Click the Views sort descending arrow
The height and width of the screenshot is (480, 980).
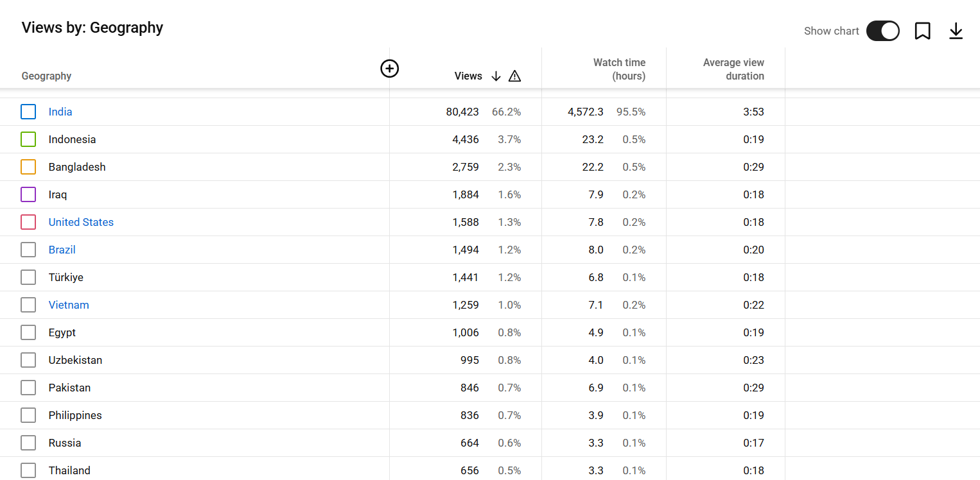click(x=496, y=76)
